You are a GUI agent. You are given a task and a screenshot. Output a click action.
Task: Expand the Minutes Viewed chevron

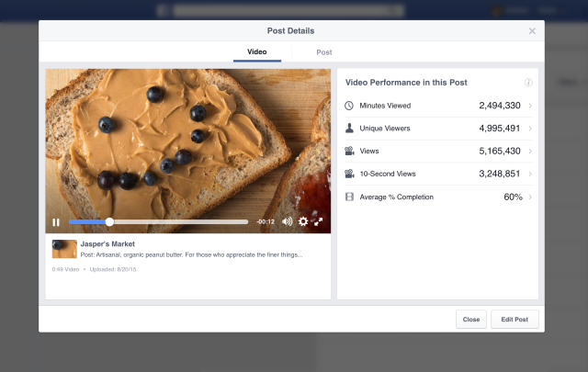(x=530, y=106)
